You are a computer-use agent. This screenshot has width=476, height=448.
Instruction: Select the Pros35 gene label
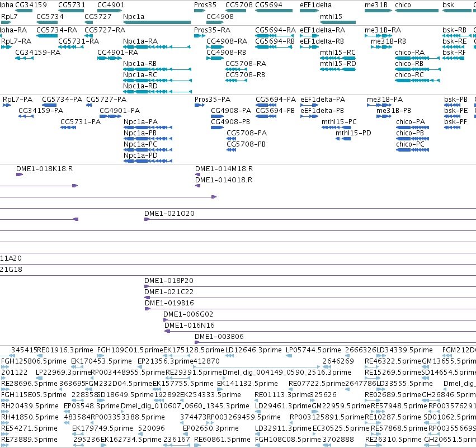pos(205,5)
